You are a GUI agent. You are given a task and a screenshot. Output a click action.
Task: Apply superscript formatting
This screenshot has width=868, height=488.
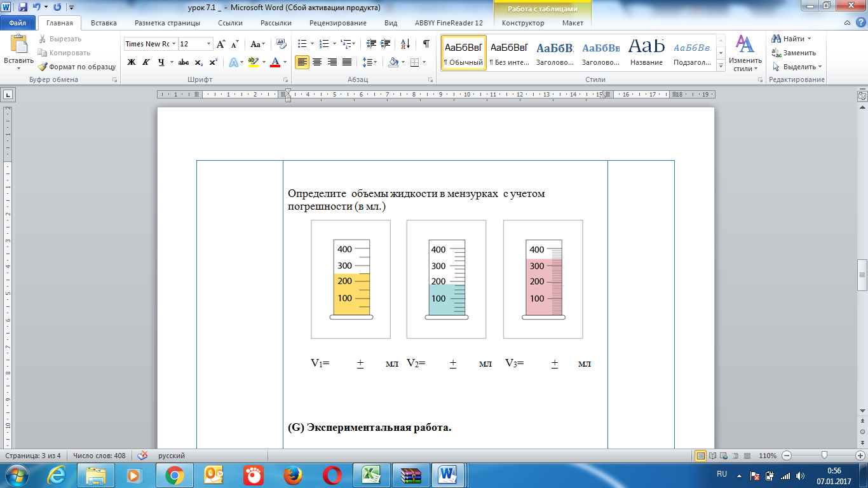[x=213, y=62]
